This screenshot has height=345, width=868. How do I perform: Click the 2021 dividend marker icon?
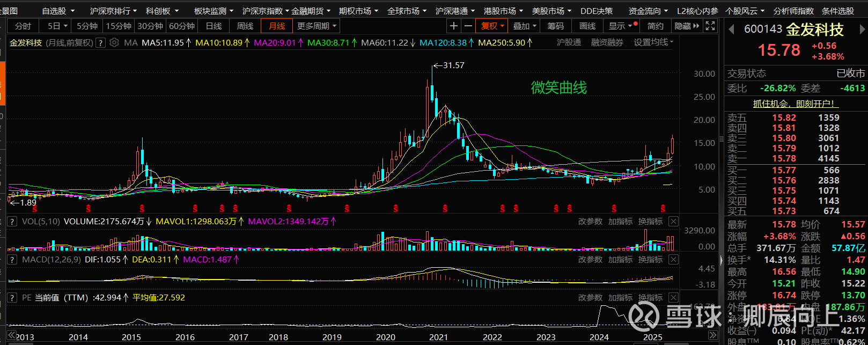pos(445,208)
